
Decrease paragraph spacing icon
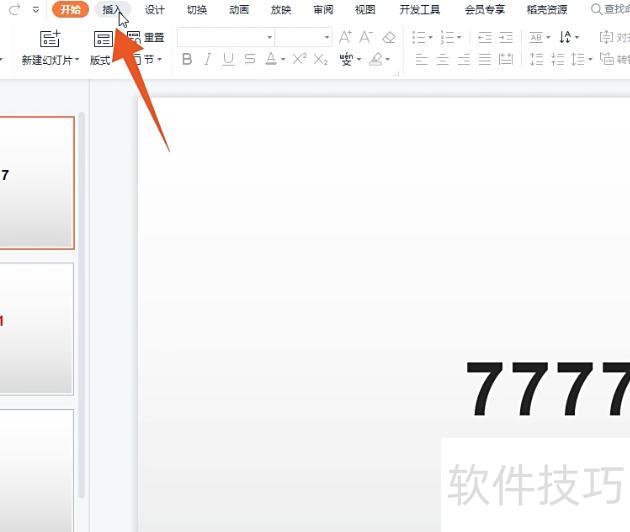(558, 59)
